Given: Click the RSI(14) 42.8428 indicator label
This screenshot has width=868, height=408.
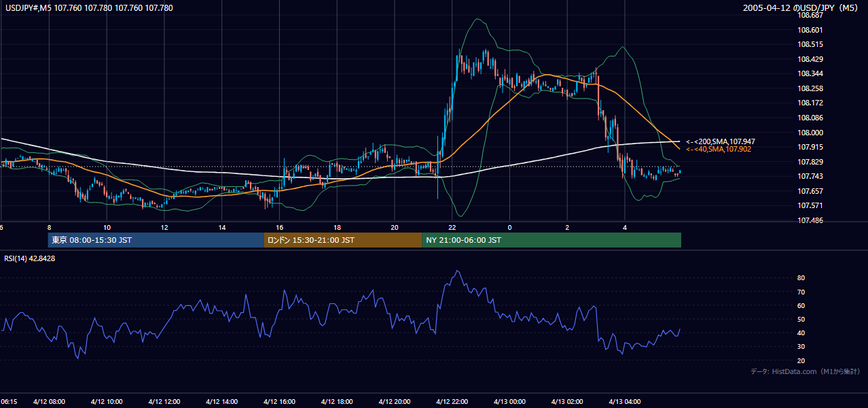Looking at the screenshot, I should pyautogui.click(x=30, y=258).
